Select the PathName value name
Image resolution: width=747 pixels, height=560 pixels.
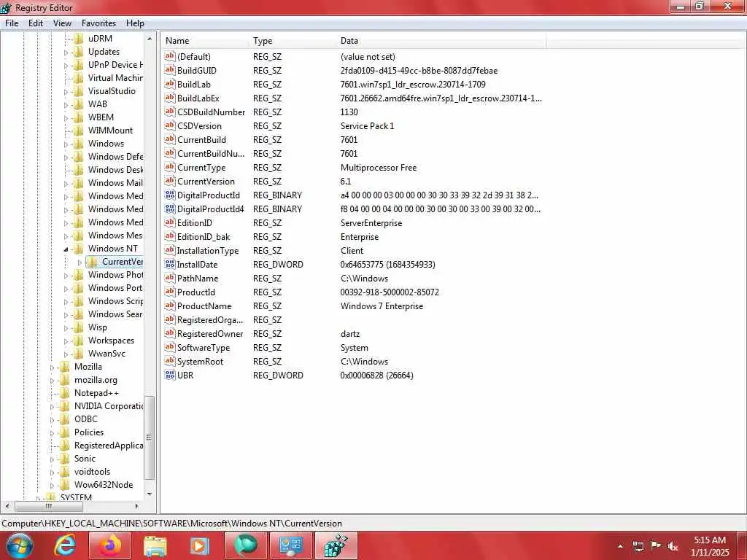tap(198, 278)
